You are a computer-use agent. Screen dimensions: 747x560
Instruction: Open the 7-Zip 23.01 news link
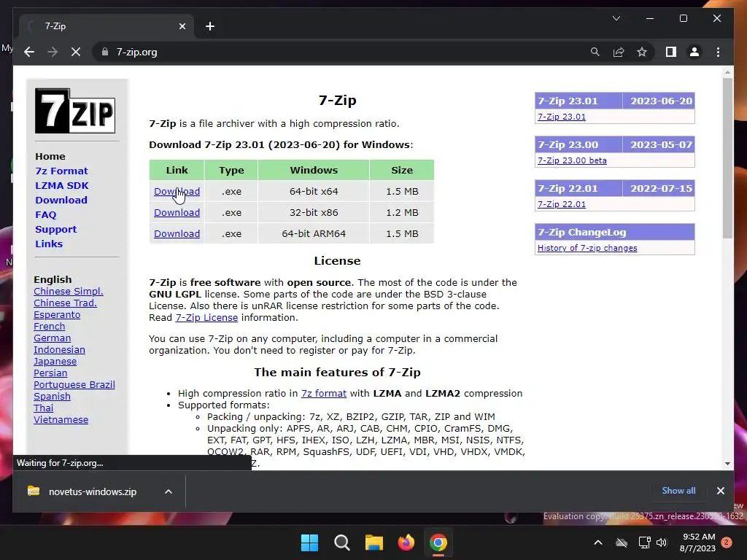[x=562, y=117]
